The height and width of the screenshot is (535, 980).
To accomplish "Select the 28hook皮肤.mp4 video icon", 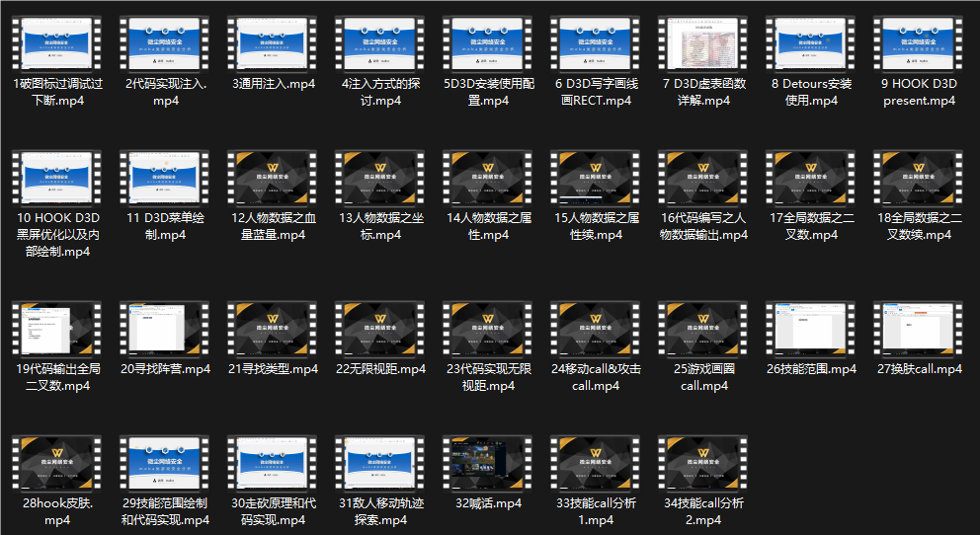I will point(57,463).
